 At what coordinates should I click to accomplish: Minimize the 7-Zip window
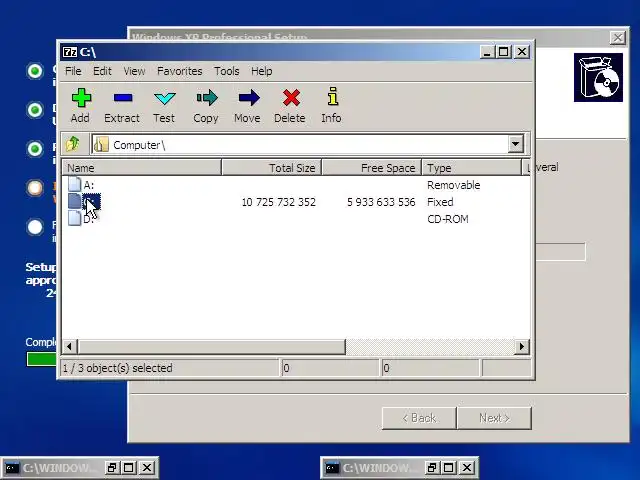coord(486,52)
